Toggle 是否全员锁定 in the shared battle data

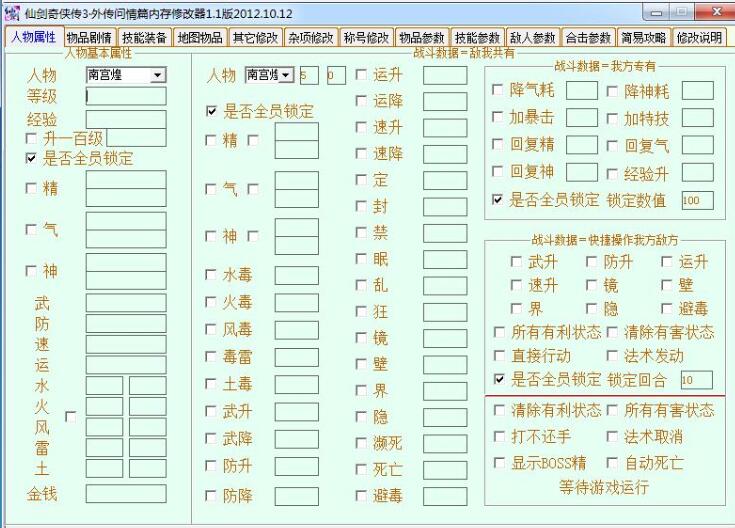pyautogui.click(x=212, y=111)
